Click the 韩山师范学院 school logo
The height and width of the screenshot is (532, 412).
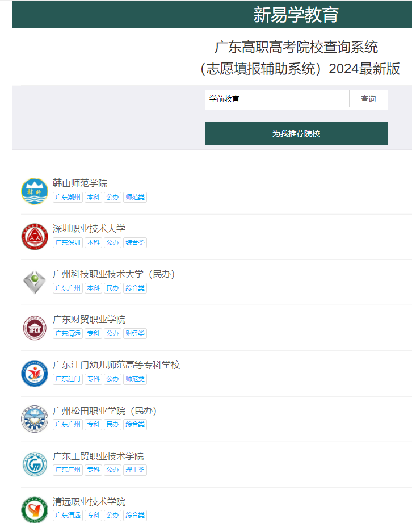tap(35, 191)
